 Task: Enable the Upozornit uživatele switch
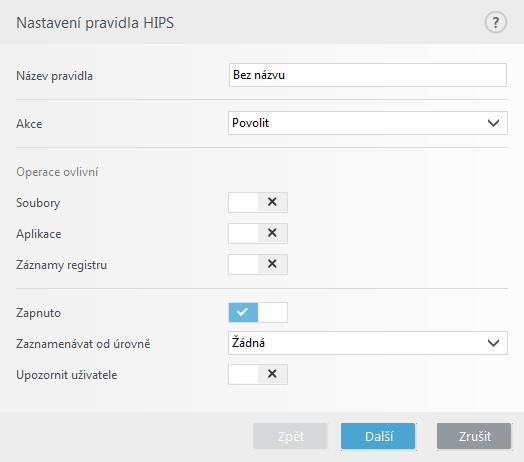[x=258, y=374]
